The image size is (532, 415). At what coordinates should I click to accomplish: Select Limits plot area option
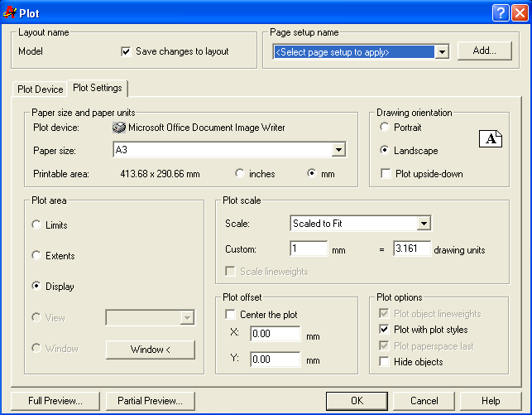36,225
